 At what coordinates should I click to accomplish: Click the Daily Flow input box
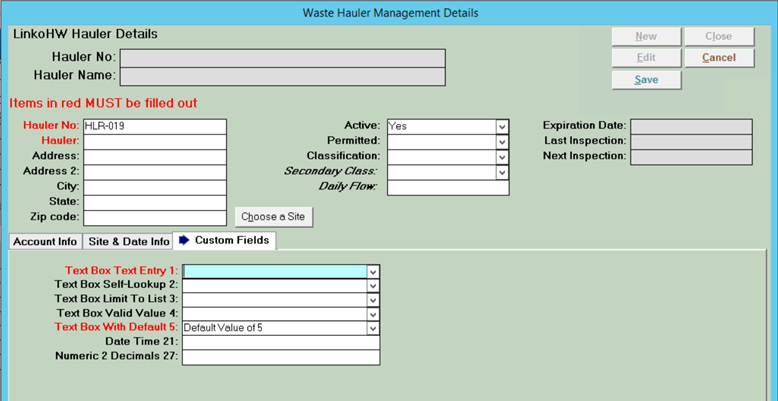[448, 188]
